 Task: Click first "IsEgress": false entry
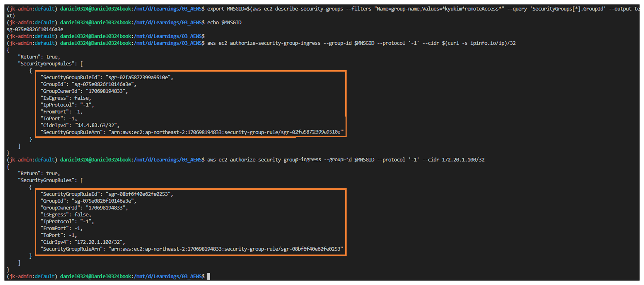point(66,98)
